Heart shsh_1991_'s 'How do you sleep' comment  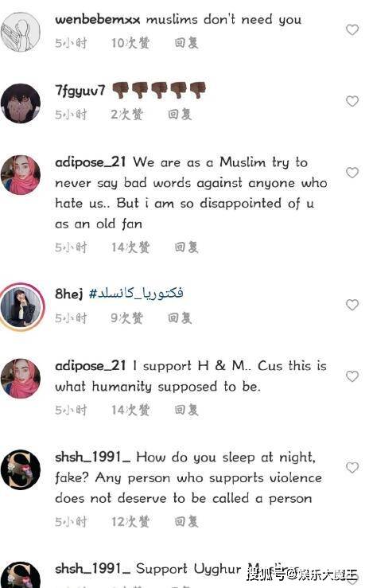tap(352, 467)
